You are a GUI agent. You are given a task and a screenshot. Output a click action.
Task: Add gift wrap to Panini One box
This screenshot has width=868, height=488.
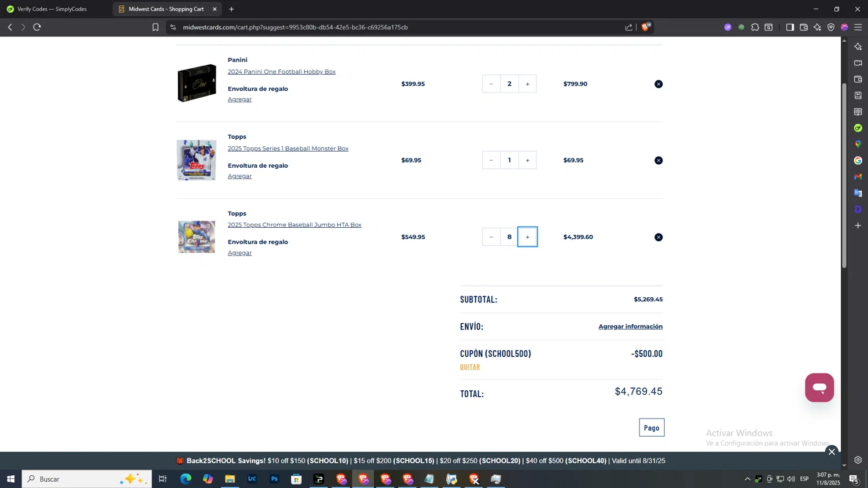(240, 99)
